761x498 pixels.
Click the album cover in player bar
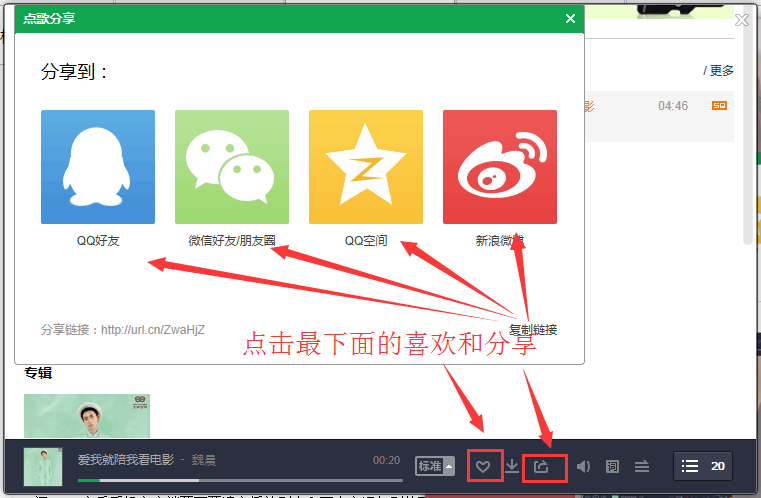tap(43, 467)
